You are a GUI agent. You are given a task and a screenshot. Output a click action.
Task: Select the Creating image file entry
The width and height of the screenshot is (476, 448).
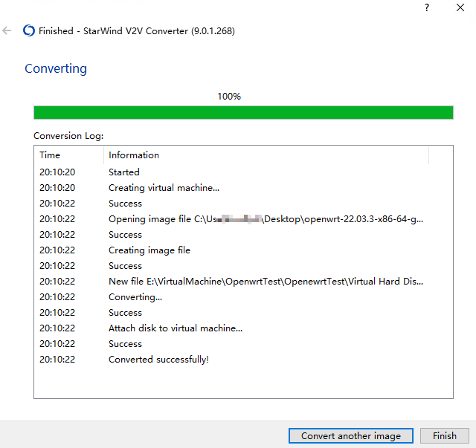(243, 250)
